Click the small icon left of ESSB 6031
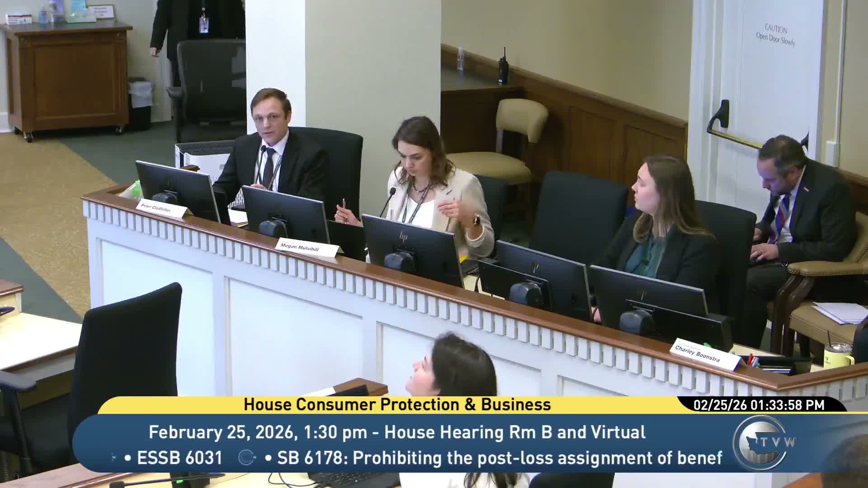Image resolution: width=868 pixels, height=488 pixels. [113, 458]
